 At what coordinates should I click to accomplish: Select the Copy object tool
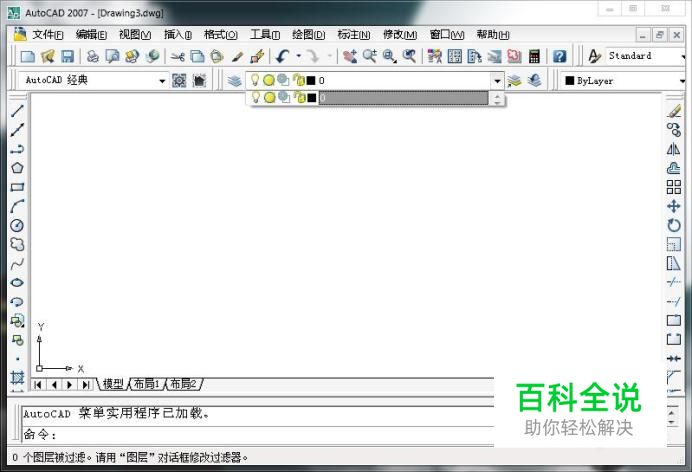(x=673, y=130)
